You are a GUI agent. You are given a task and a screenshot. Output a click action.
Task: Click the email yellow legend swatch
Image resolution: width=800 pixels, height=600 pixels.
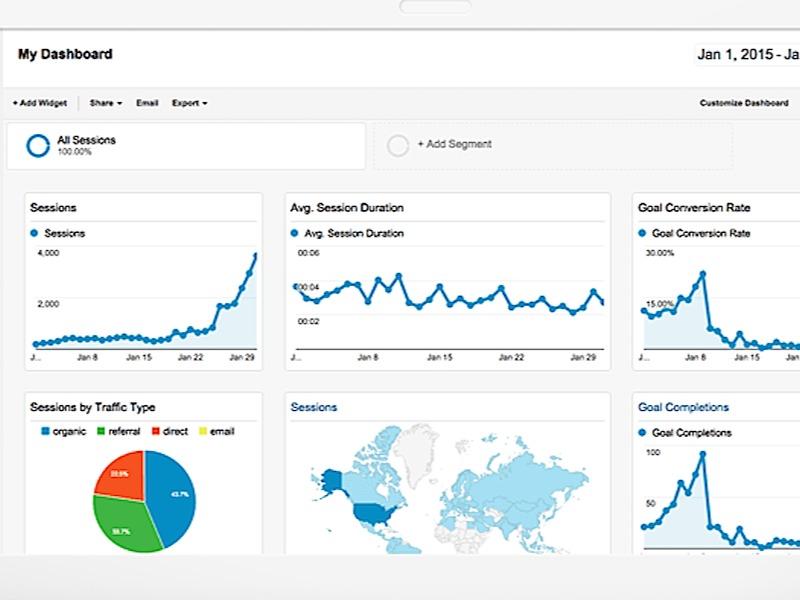point(203,431)
